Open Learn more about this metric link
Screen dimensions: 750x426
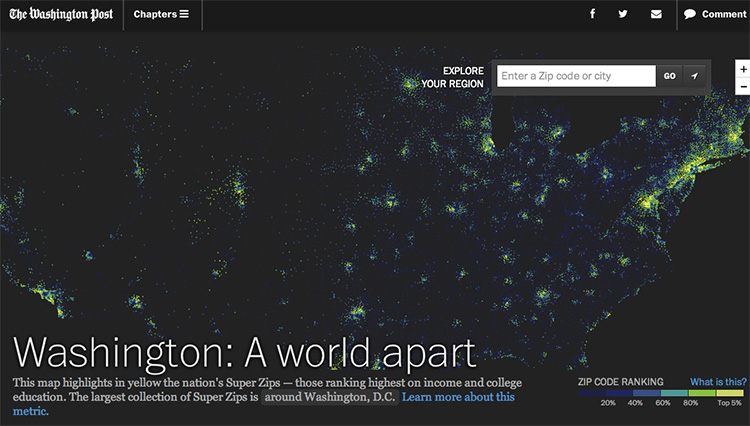458,397
